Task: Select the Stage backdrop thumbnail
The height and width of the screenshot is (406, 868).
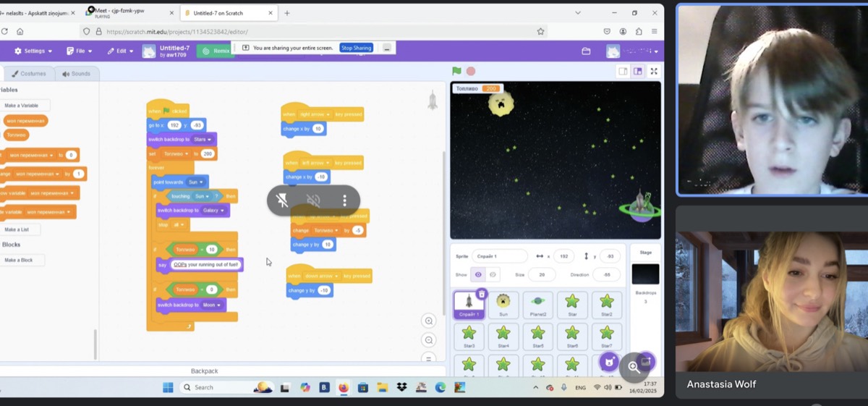Action: pyautogui.click(x=645, y=274)
